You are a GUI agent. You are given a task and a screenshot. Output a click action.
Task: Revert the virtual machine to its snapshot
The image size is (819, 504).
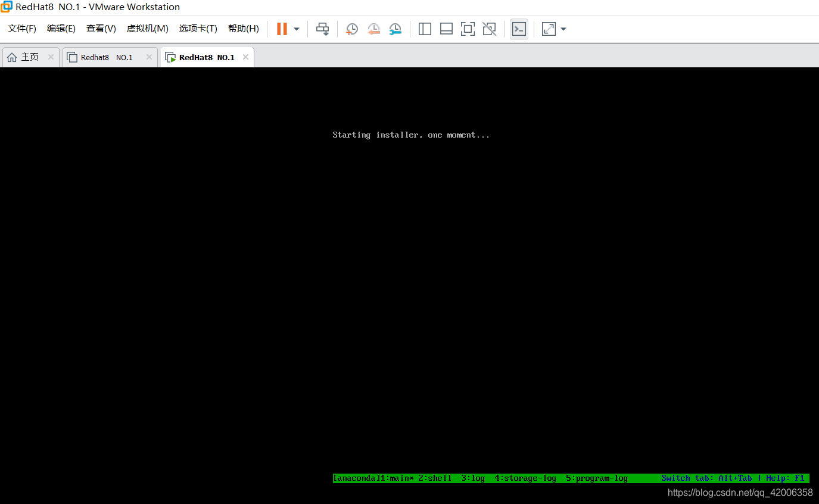point(373,29)
